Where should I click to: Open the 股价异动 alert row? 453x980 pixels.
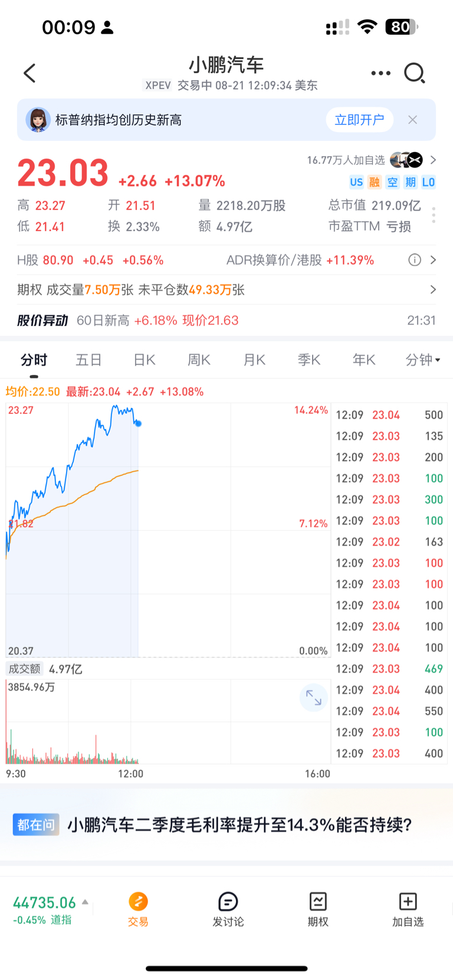coord(226,320)
